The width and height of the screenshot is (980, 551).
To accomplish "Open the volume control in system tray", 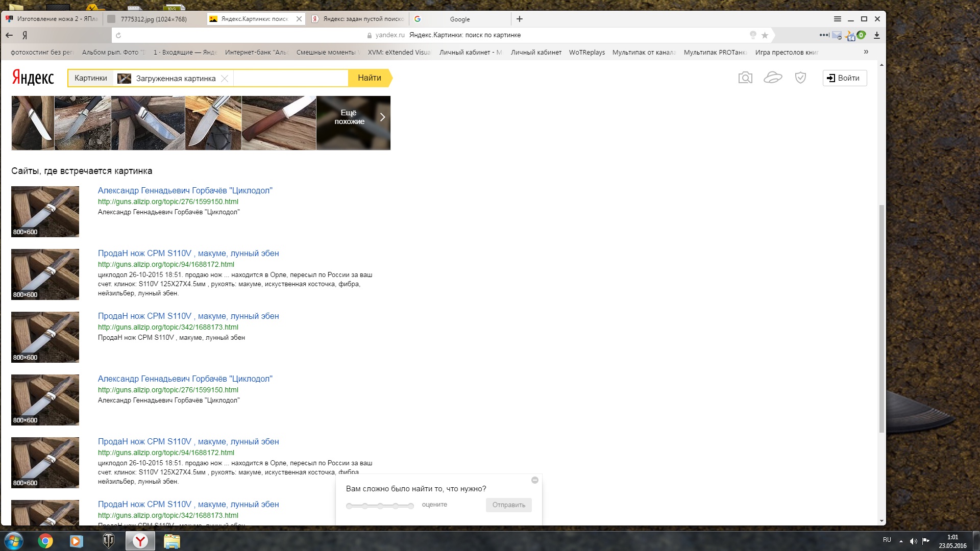I will tap(913, 541).
